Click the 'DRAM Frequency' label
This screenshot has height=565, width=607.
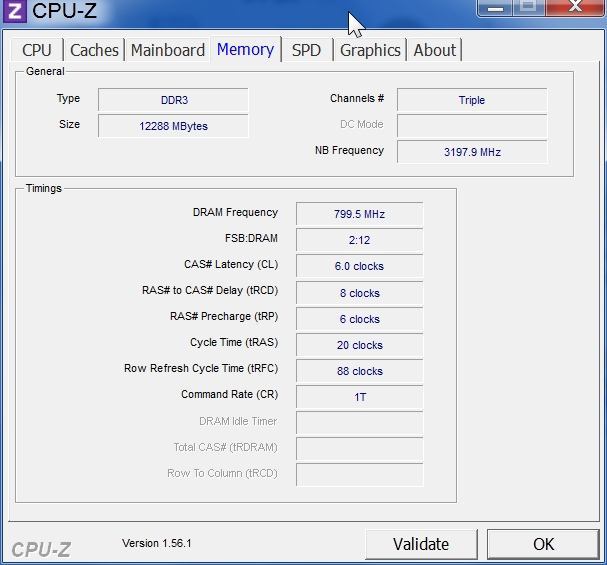pyautogui.click(x=235, y=212)
